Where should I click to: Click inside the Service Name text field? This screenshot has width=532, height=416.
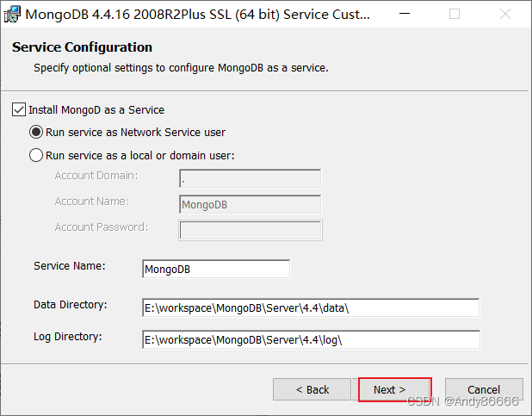pos(216,269)
